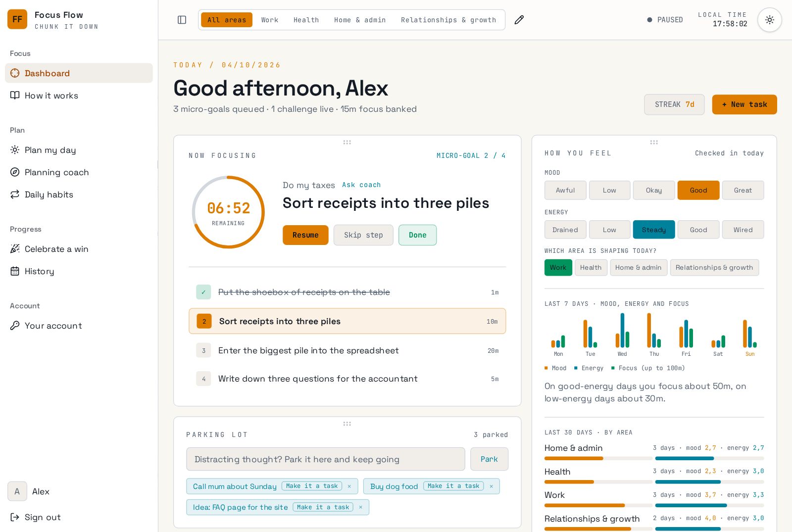792x532 pixels.
Task: Click the local time 17:58:02
Action: point(730,24)
